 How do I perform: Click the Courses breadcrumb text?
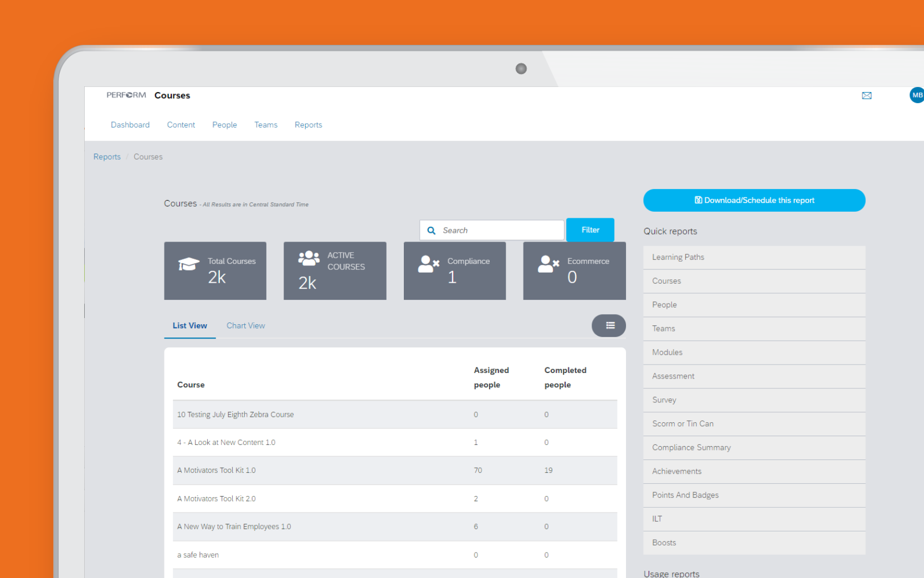pyautogui.click(x=148, y=157)
